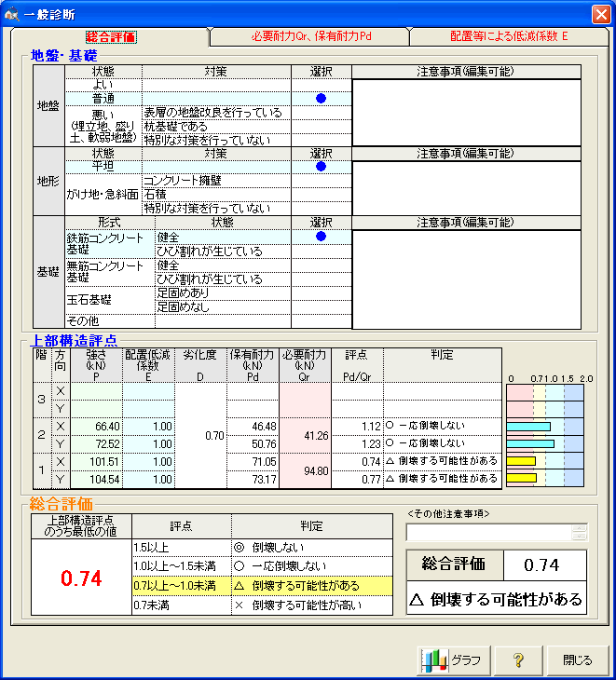Click the selection cell for よい ground
Screen dimensions: 616x680
[x=321, y=85]
